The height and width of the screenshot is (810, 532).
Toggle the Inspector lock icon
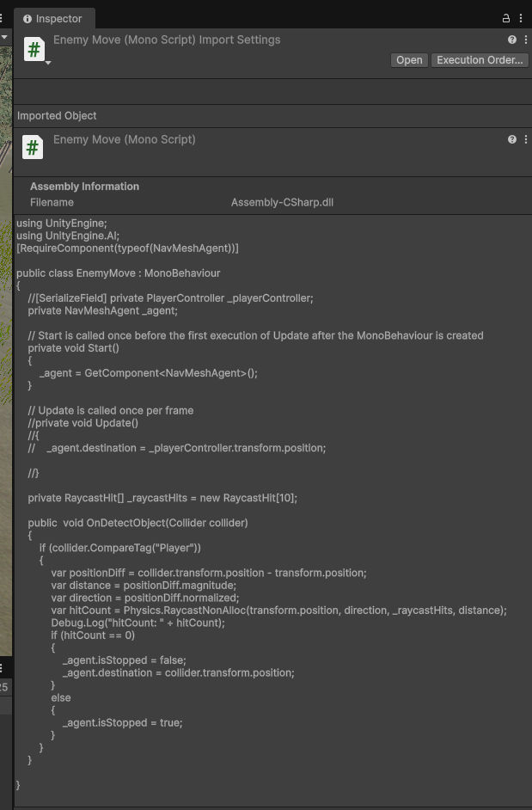tap(506, 18)
